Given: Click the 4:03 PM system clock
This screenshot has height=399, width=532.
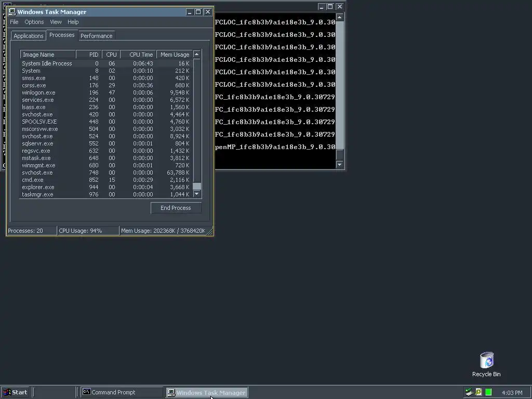Looking at the screenshot, I should tap(512, 393).
